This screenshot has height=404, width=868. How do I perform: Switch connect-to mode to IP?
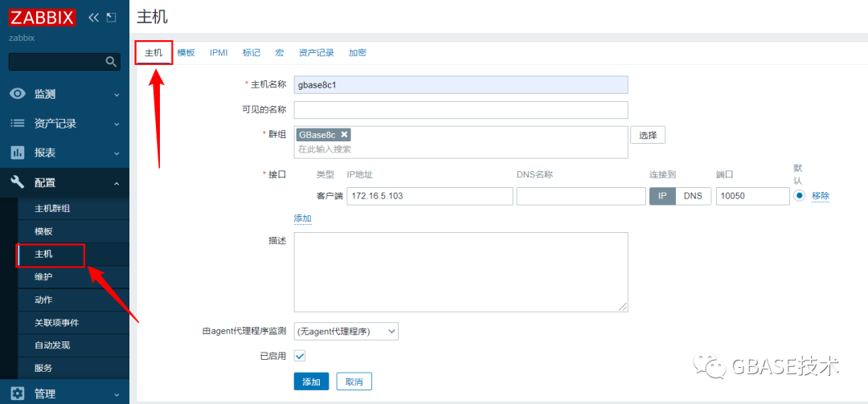[662, 196]
